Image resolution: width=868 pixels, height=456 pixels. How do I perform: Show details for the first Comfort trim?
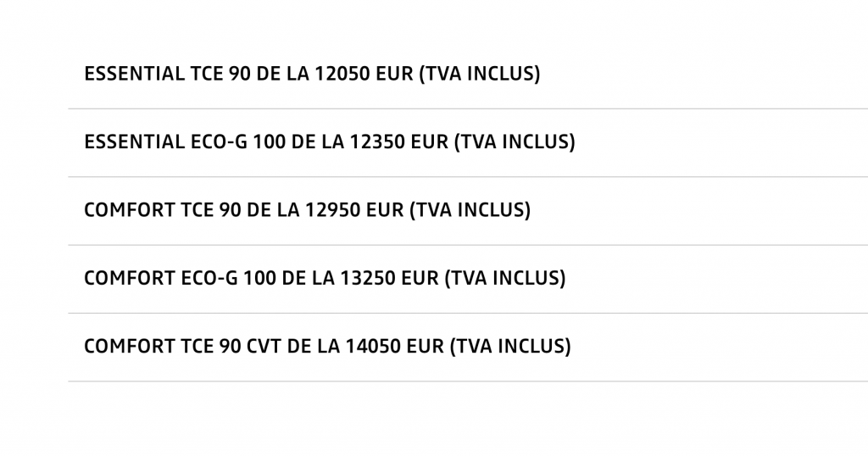pyautogui.click(x=307, y=210)
